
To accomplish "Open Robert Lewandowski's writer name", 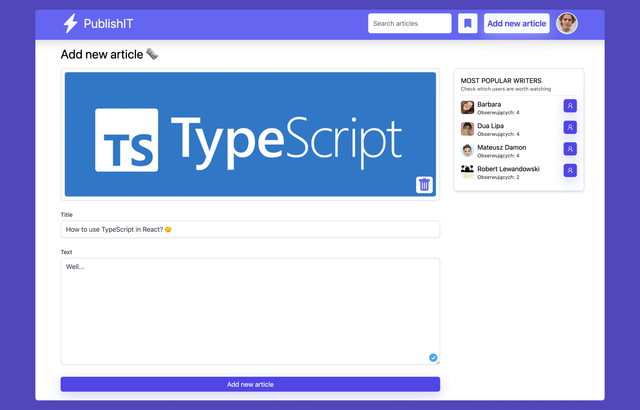I will coord(509,169).
